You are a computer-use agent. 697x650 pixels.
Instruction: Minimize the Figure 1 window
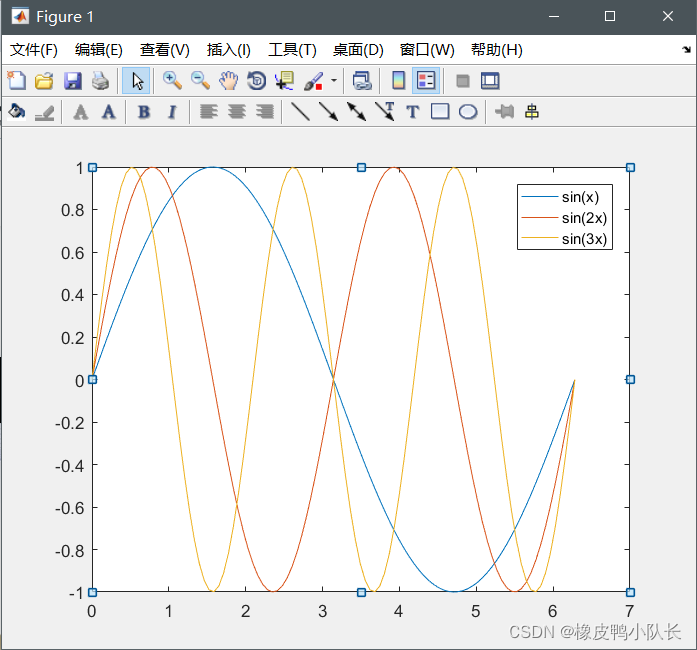554,16
